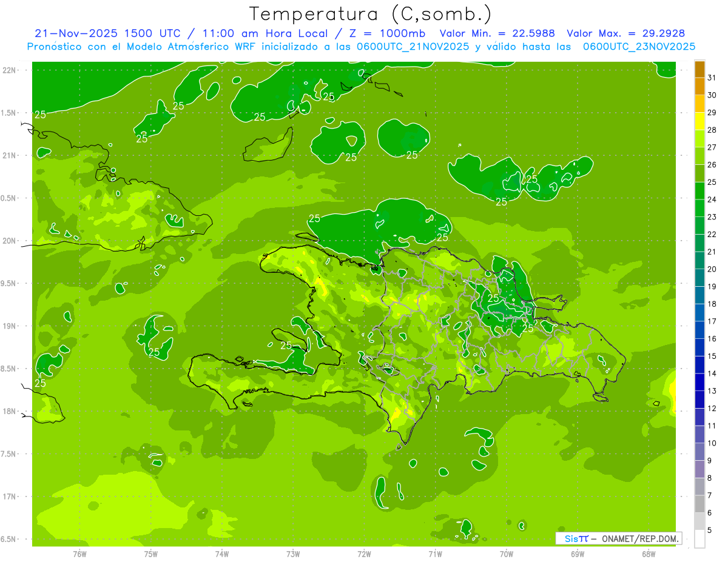Click the colorbar value '5'
This screenshot has width=728, height=562.
coord(710,530)
